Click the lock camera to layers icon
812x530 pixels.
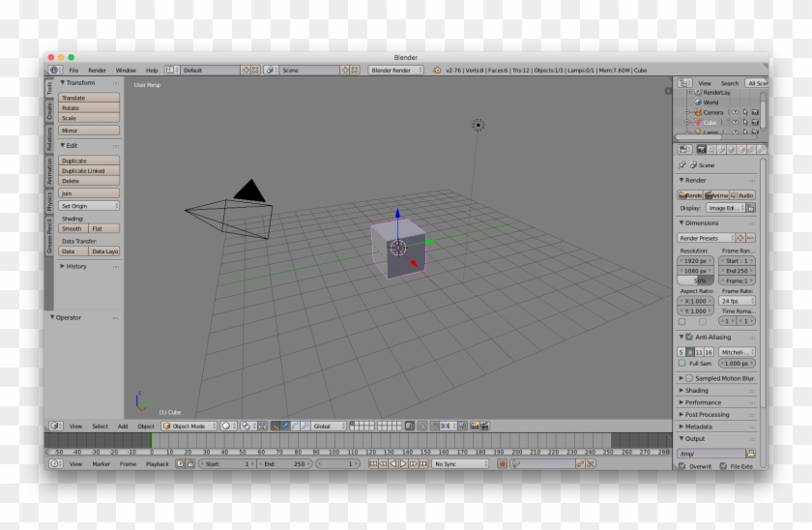[409, 426]
